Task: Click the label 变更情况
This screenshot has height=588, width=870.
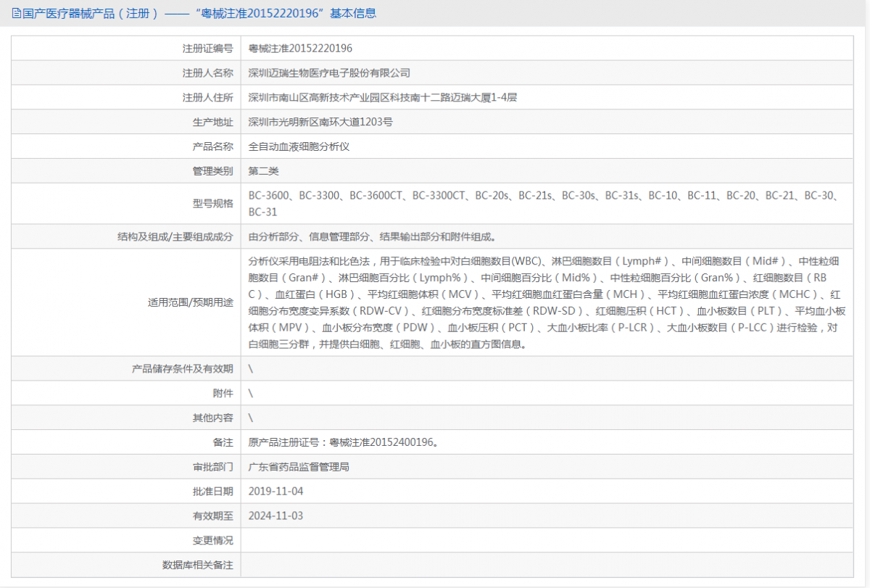Action: click(x=213, y=540)
